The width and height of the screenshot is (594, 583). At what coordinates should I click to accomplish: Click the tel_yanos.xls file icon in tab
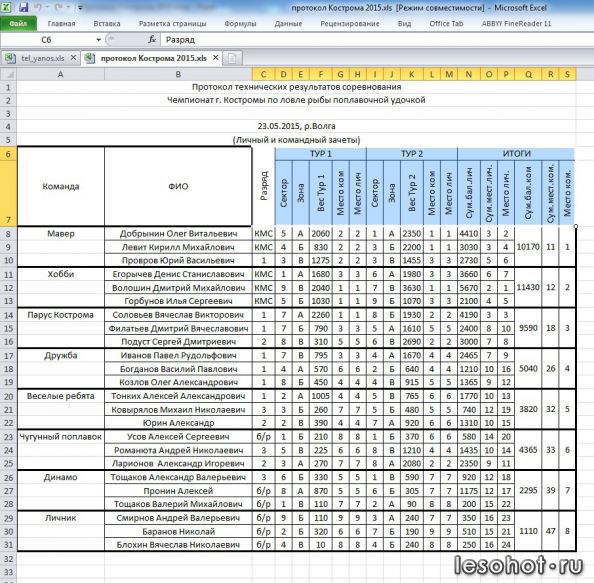[x=10, y=58]
